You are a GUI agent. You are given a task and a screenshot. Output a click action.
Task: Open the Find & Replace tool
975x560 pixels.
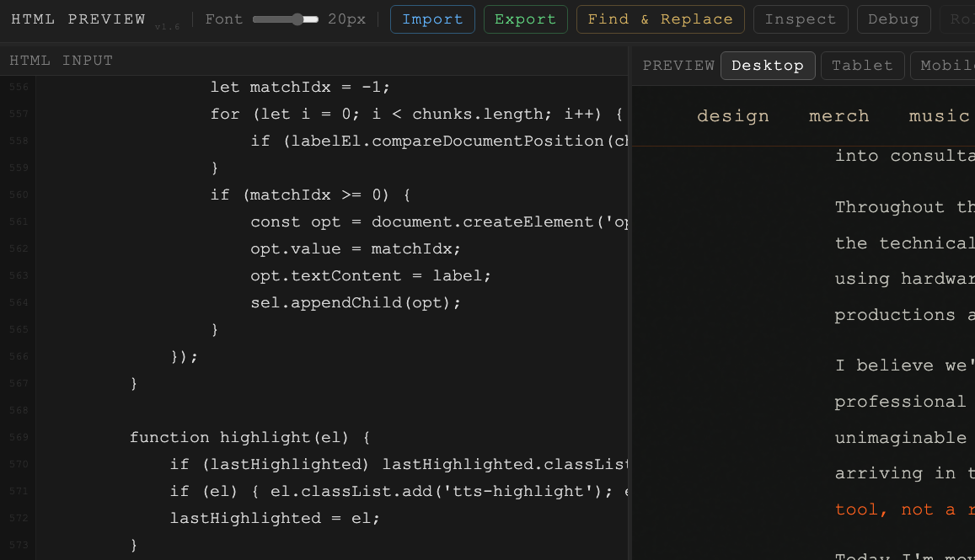(660, 19)
